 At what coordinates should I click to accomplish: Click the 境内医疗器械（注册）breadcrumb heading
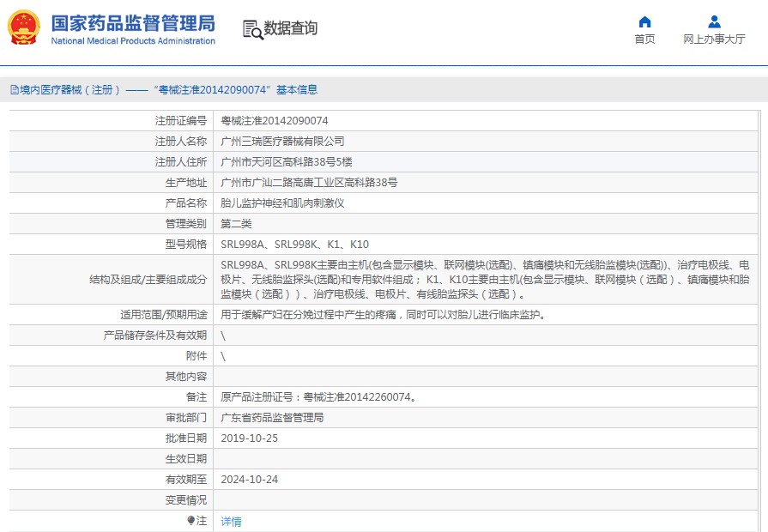[x=70, y=89]
